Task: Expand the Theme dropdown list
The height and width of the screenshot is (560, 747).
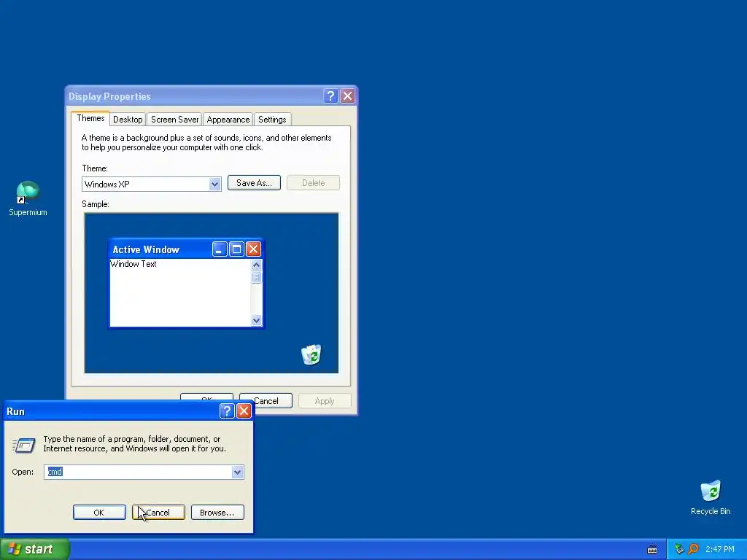Action: point(215,184)
